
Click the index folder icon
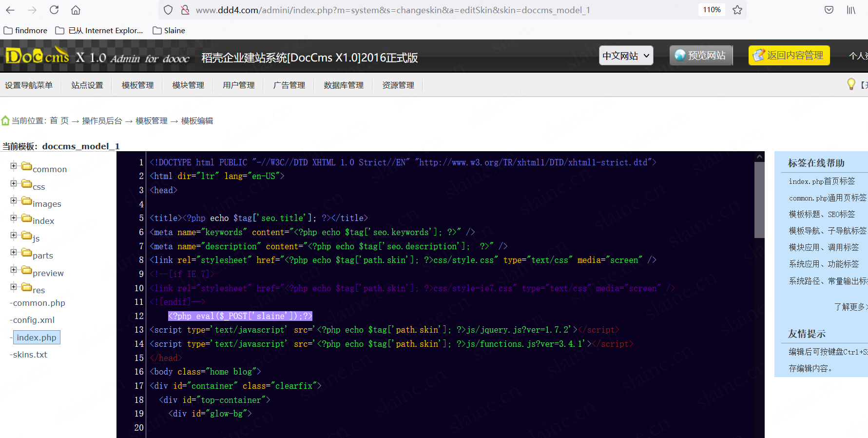click(x=26, y=218)
